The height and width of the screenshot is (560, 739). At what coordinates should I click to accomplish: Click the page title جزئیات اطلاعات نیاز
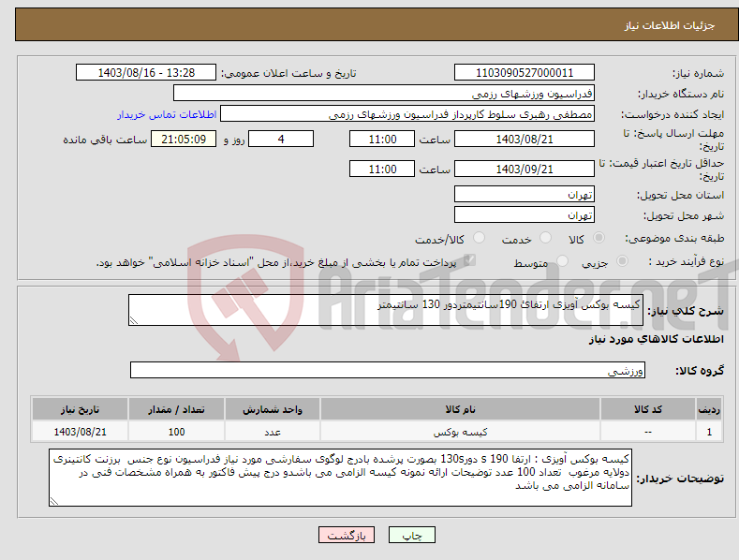(x=670, y=25)
